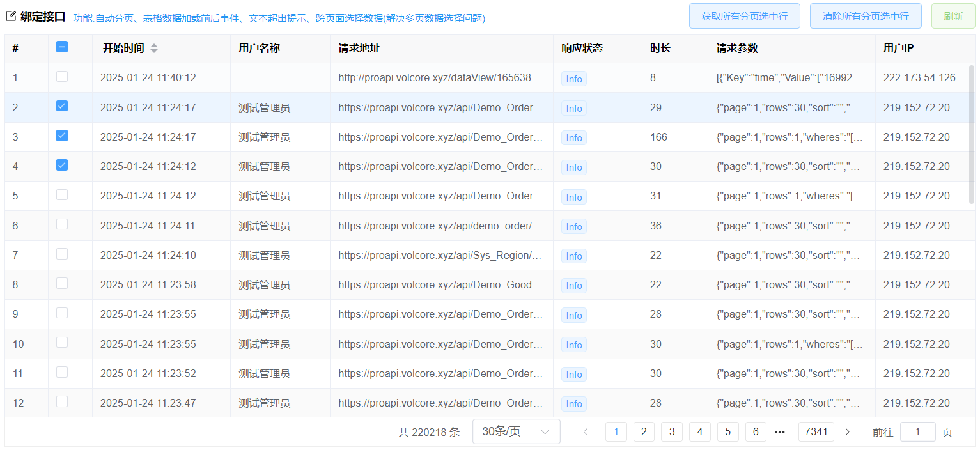The width and height of the screenshot is (980, 450).
Task: Click the pagination ellipsis more-pages icon
Action: [x=779, y=432]
